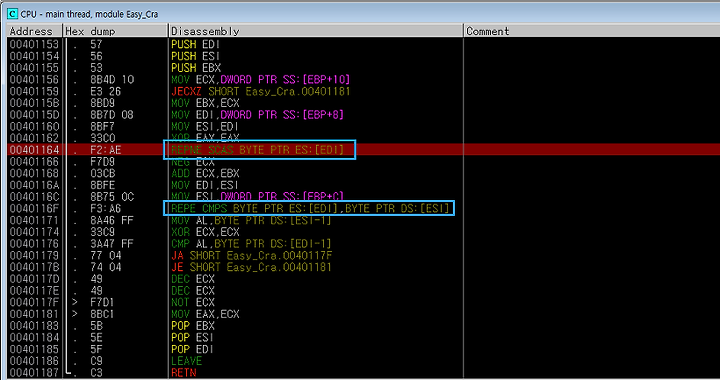
Task: Select CMP AL,BYTE PTR DS:[EDI-1] line
Action: [x=251, y=244]
